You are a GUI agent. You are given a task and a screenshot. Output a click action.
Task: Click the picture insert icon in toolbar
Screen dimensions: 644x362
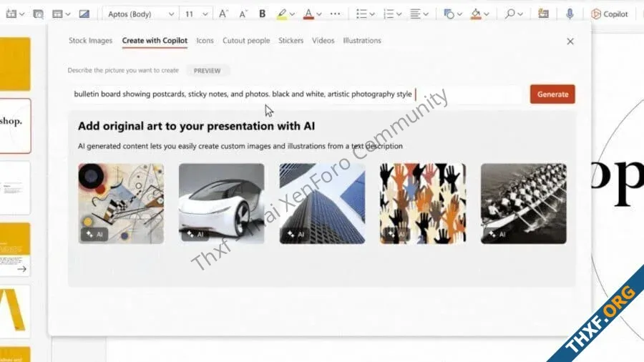[x=84, y=14]
